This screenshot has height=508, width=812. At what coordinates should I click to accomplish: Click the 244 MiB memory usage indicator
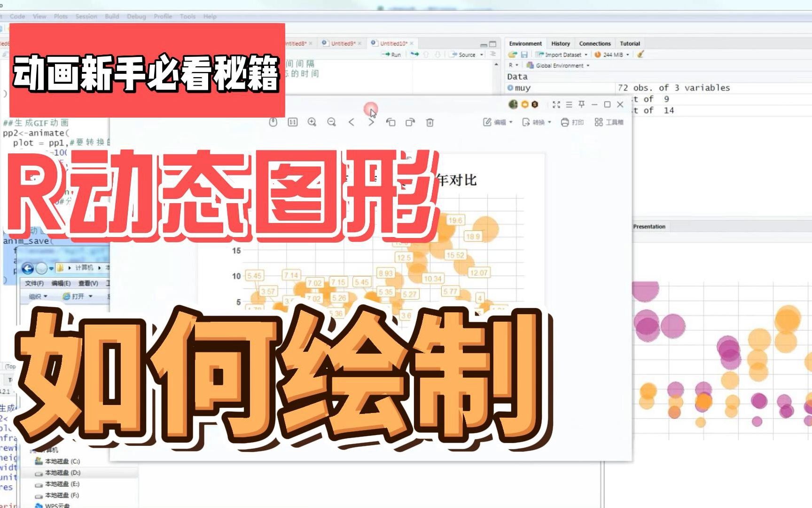(x=611, y=55)
